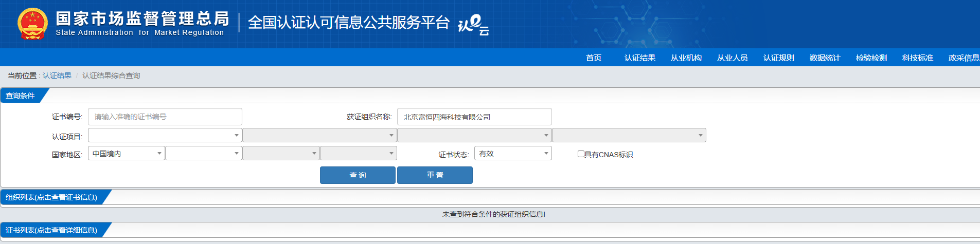Click the 组织列表 section header
Viewport: 980px width, 244px height.
coord(51,197)
